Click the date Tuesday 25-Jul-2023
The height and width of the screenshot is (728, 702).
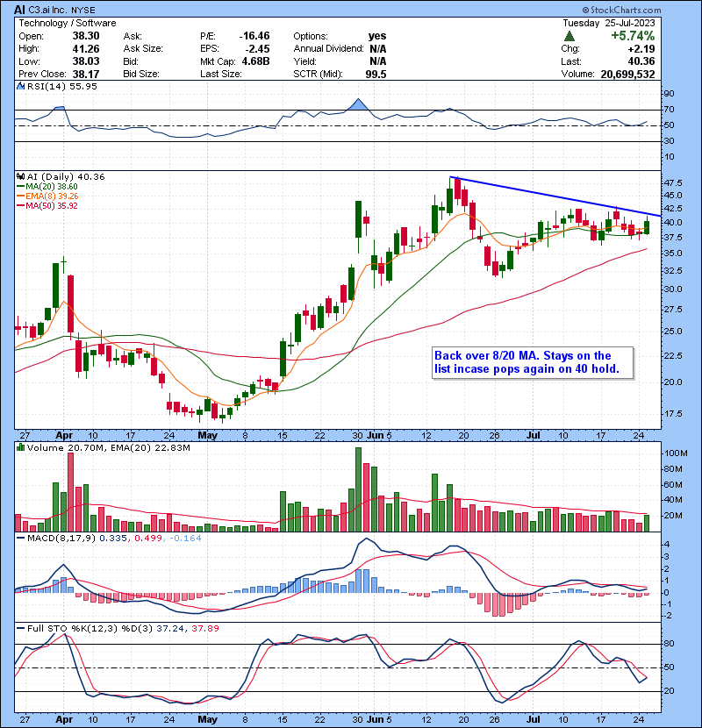(x=609, y=23)
